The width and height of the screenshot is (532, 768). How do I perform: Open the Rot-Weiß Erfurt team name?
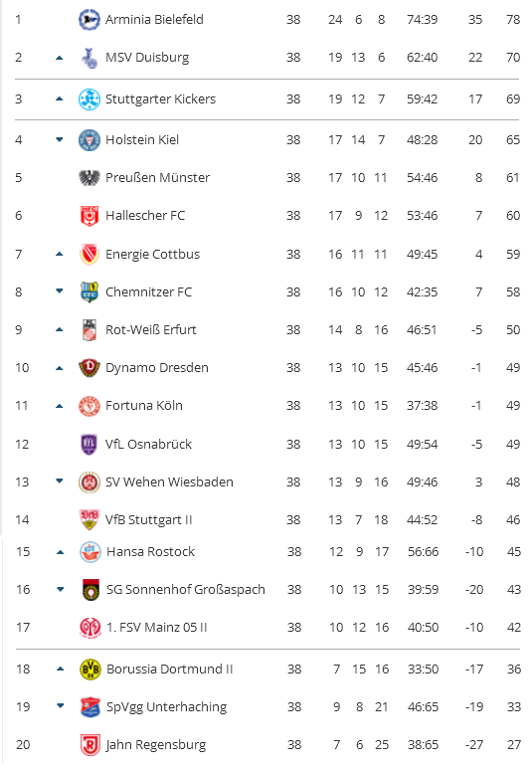[x=151, y=329]
